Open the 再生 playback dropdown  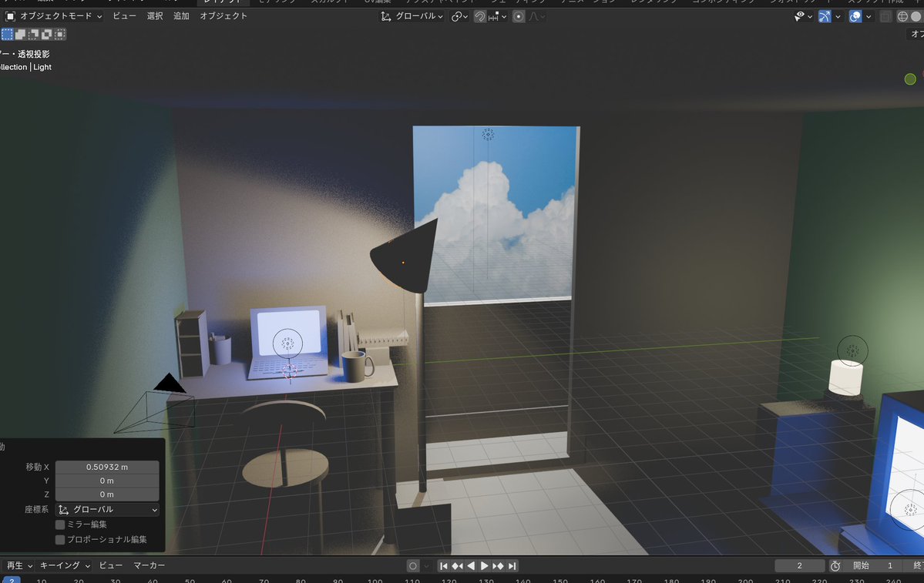pos(19,565)
